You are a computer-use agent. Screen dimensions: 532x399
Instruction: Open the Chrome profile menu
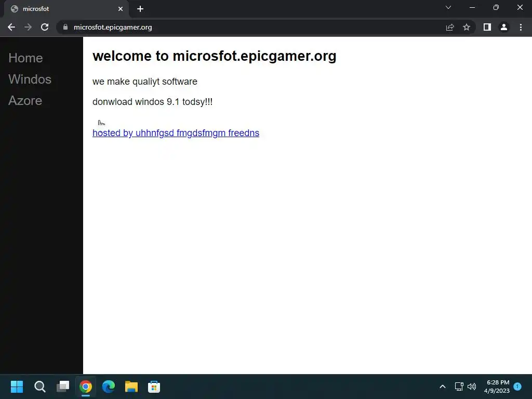(504, 27)
